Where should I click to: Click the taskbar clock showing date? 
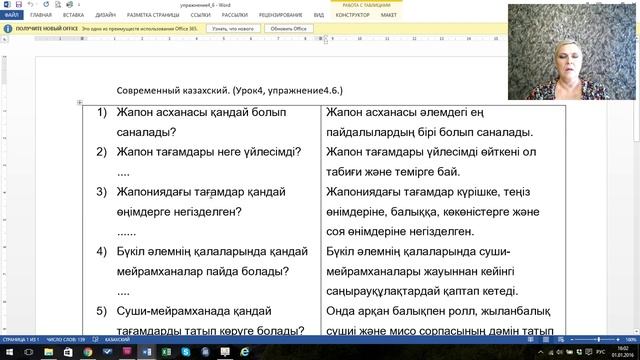[x=623, y=352]
